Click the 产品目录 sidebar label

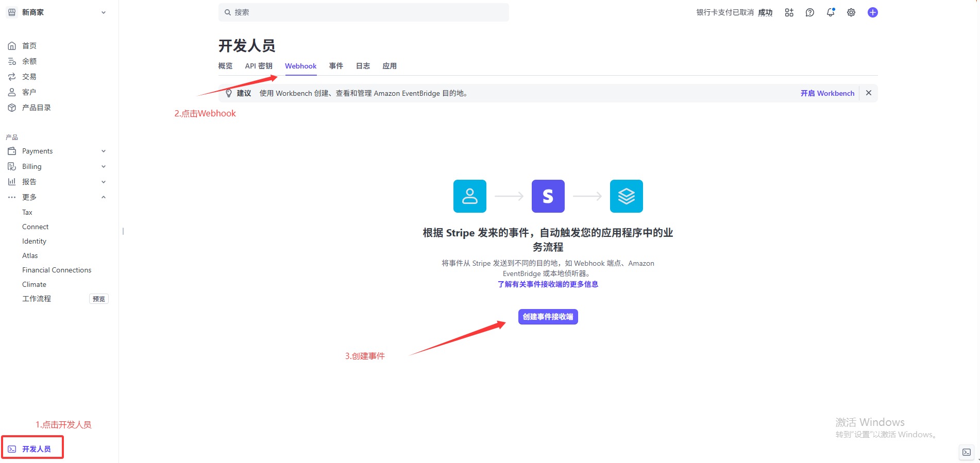37,108
